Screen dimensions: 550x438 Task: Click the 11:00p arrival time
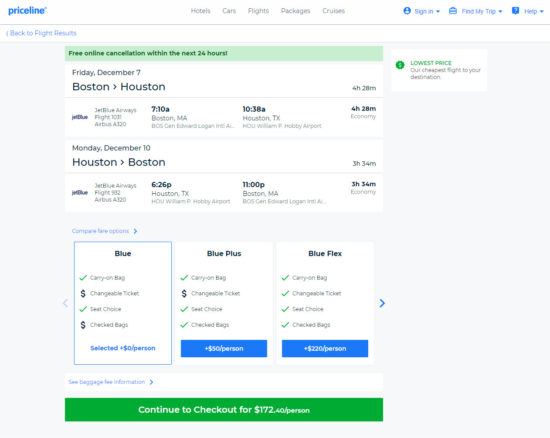click(254, 184)
